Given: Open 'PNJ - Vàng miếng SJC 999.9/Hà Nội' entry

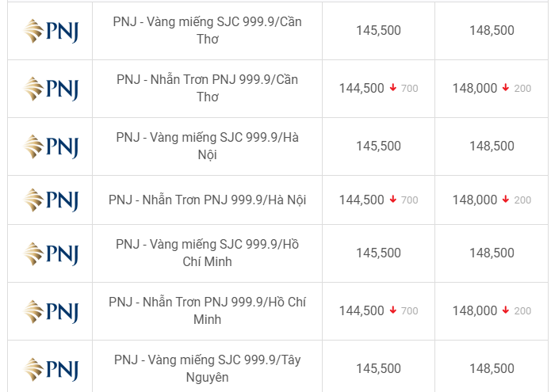Looking at the screenshot, I should (x=208, y=147).
